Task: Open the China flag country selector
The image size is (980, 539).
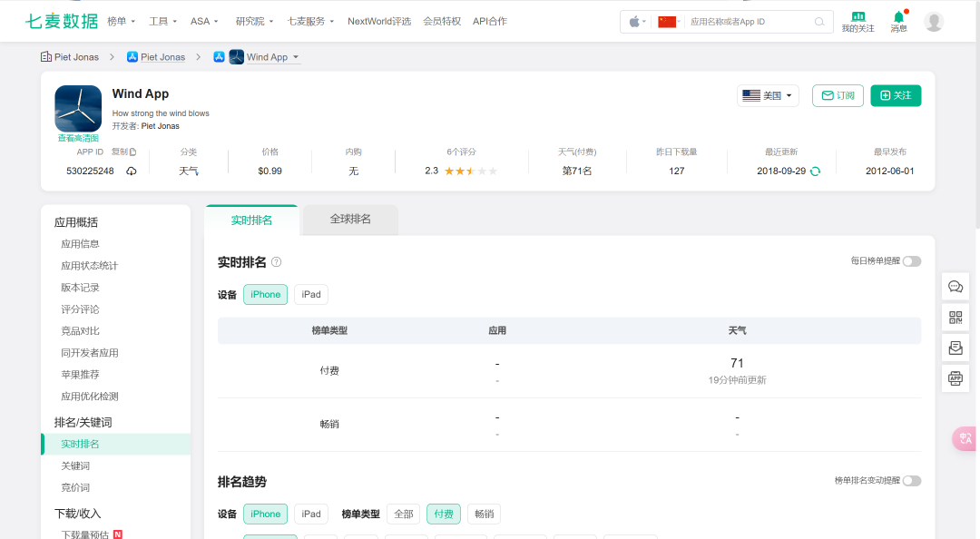Action: (x=668, y=22)
